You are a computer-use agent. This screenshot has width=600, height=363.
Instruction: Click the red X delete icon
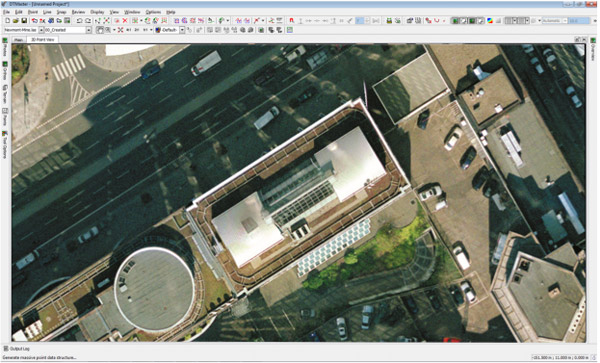(x=125, y=21)
